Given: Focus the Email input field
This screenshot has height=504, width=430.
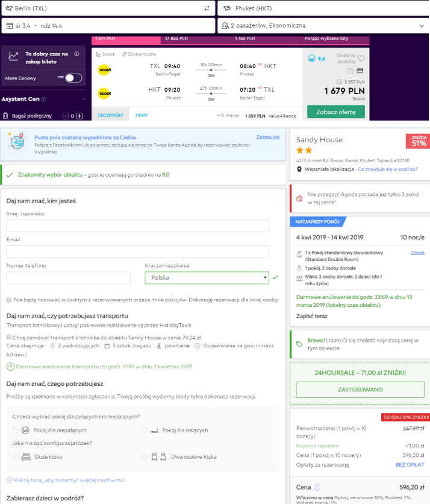Looking at the screenshot, I should (x=137, y=251).
